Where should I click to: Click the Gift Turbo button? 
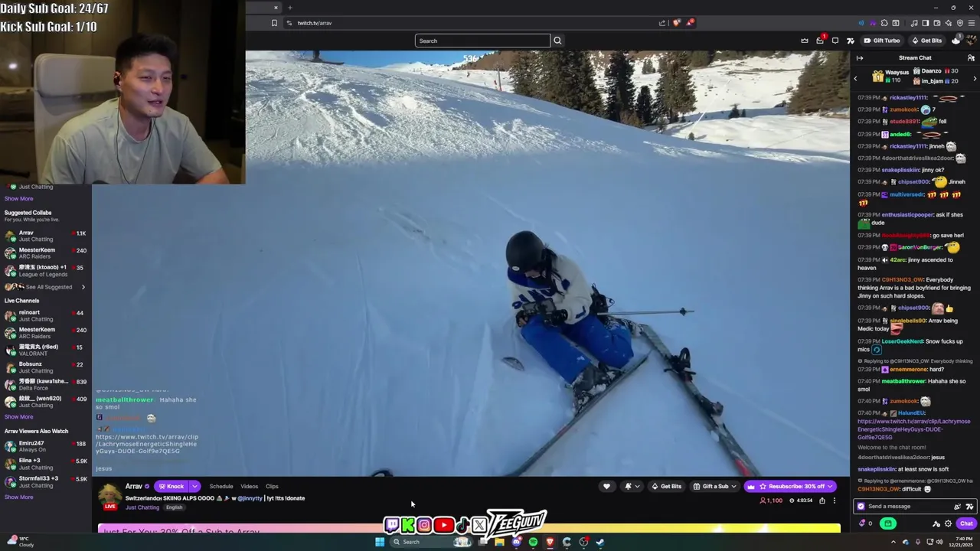[x=881, y=41]
